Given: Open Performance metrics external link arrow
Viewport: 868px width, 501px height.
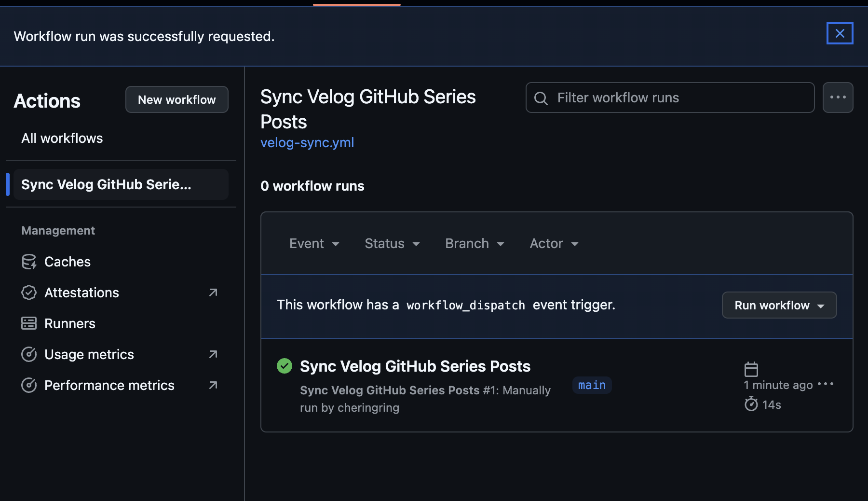Looking at the screenshot, I should [x=213, y=385].
